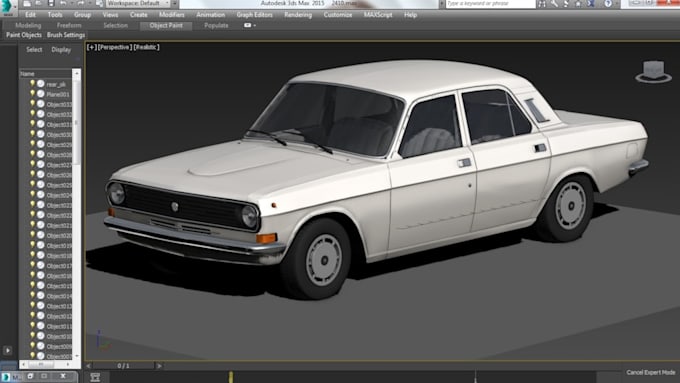Click the time slider next frame arrow

pos(159,366)
